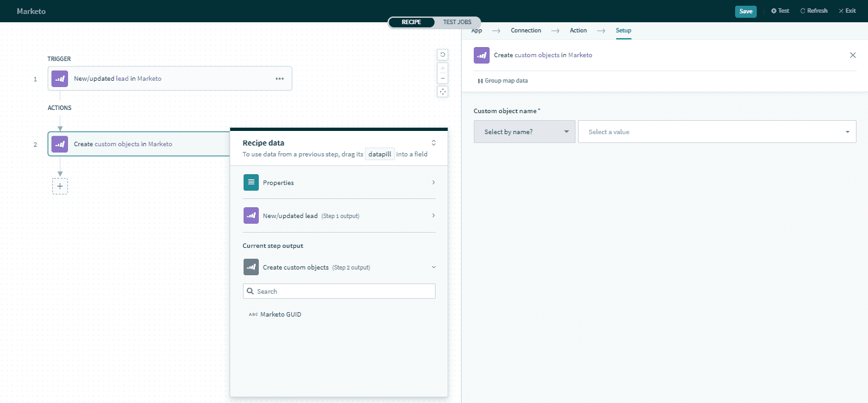Click the ABC icon beside Marketo GUID

click(253, 314)
